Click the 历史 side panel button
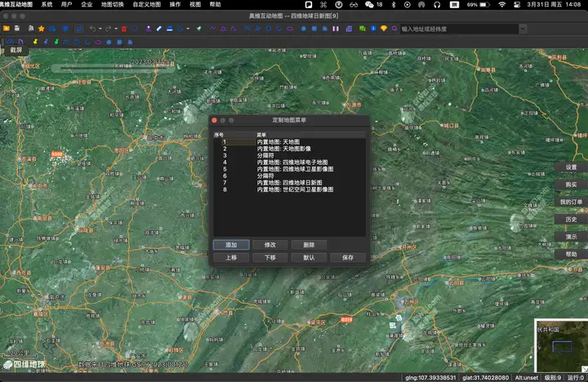 coord(571,220)
